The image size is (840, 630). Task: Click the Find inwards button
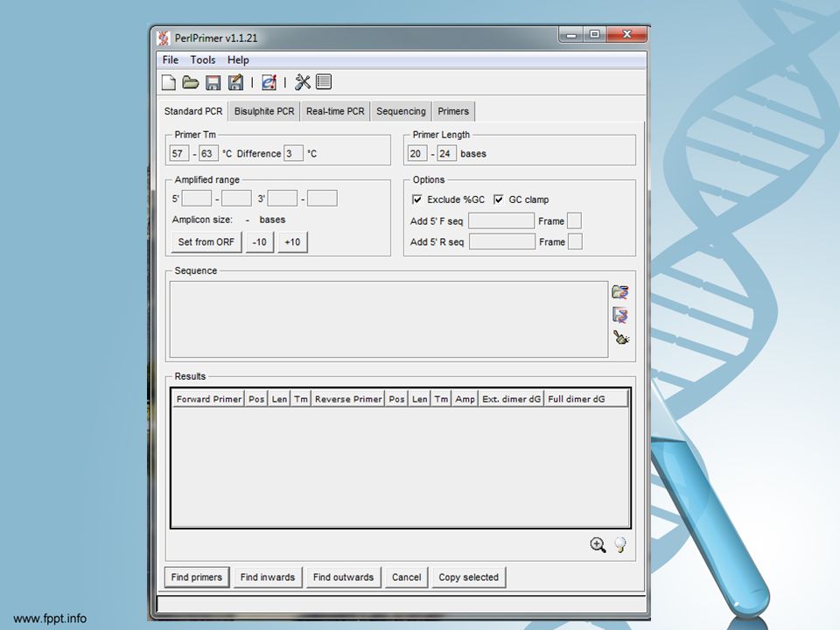pos(268,577)
